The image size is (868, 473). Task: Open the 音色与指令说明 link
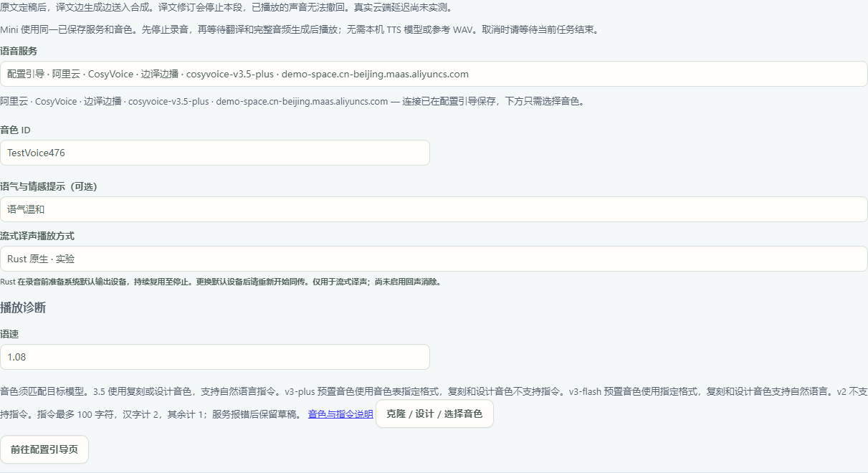point(340,414)
